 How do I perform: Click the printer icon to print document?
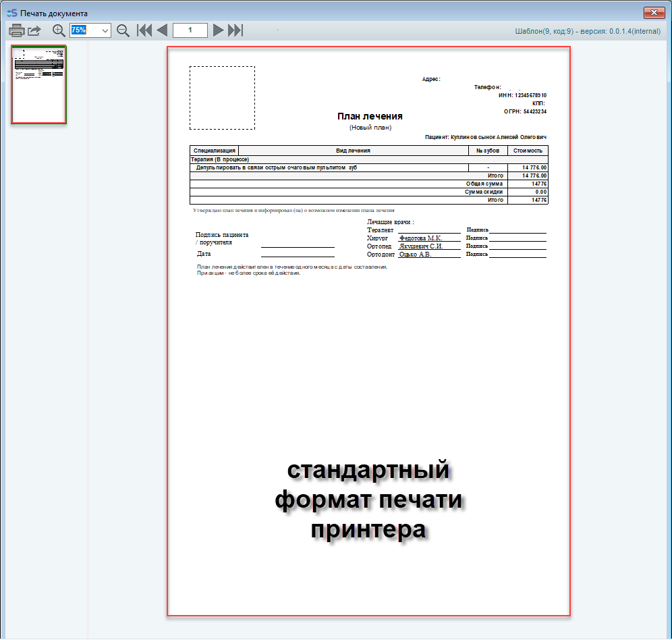point(16,30)
